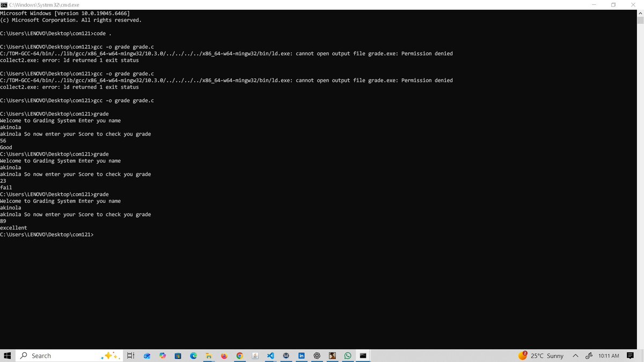Screen dimensions: 644x362
Task: Close the cmd.exe window
Action: coord(634,4)
